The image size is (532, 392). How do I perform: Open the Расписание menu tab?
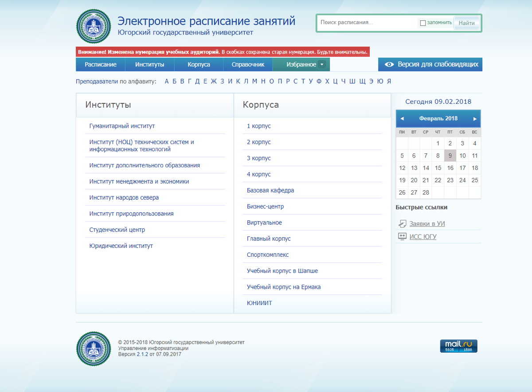click(x=101, y=65)
